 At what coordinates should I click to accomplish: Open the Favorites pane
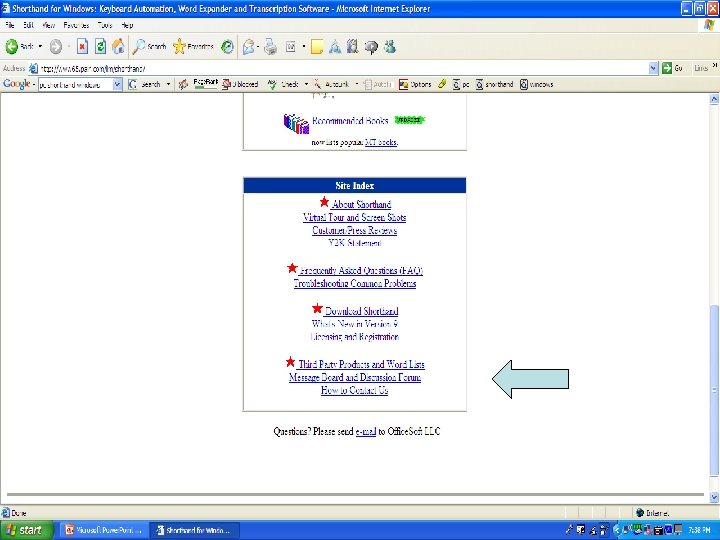coord(193,46)
